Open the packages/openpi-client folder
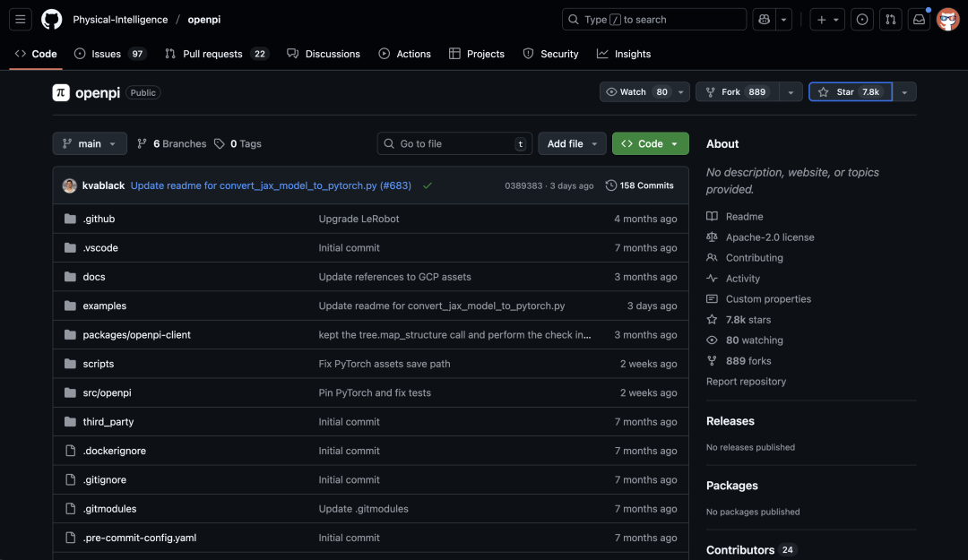 (x=137, y=335)
